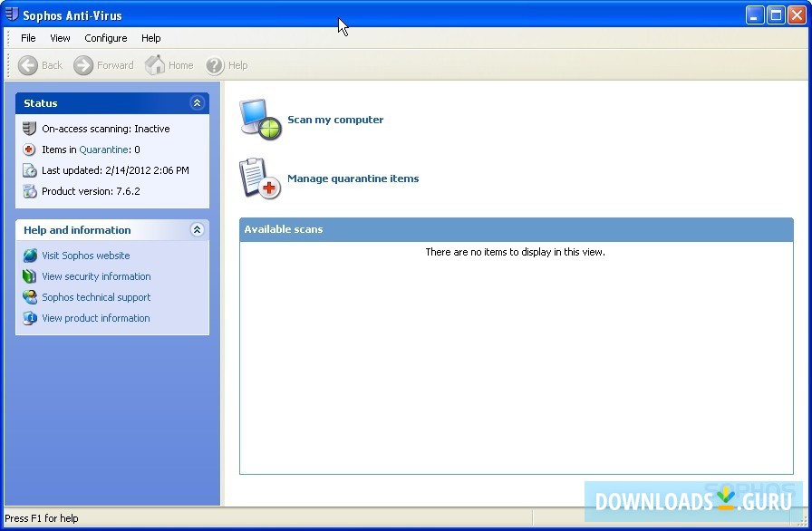Collapse the Help and information panel chevron
812x531 pixels.
[x=197, y=230]
